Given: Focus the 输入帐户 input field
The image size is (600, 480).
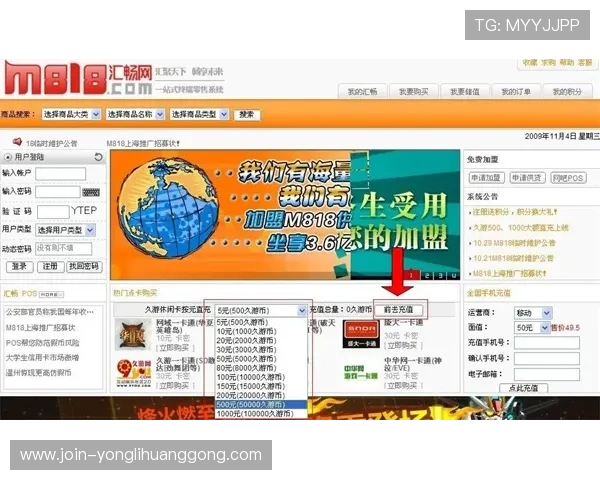Looking at the screenshot, I should click(x=60, y=174).
